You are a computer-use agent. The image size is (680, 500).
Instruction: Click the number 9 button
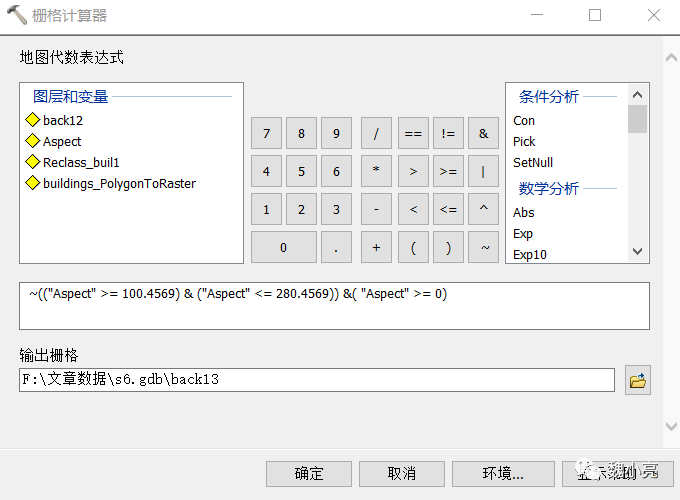(x=336, y=133)
